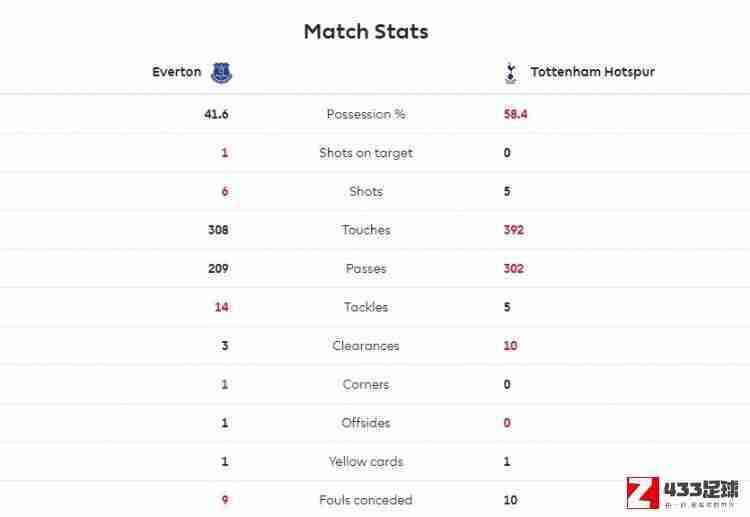Viewport: 750px width, 517px height.
Task: Click Tottenham's 392 touches value
Action: click(514, 230)
